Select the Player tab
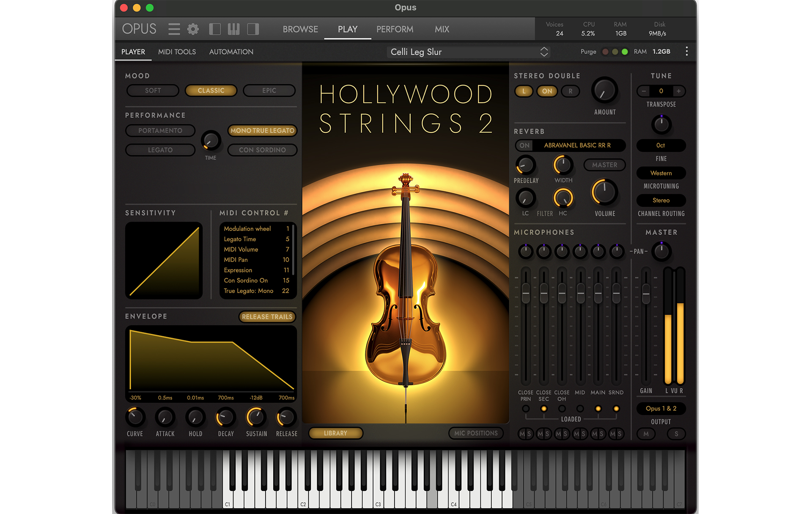 pyautogui.click(x=133, y=52)
